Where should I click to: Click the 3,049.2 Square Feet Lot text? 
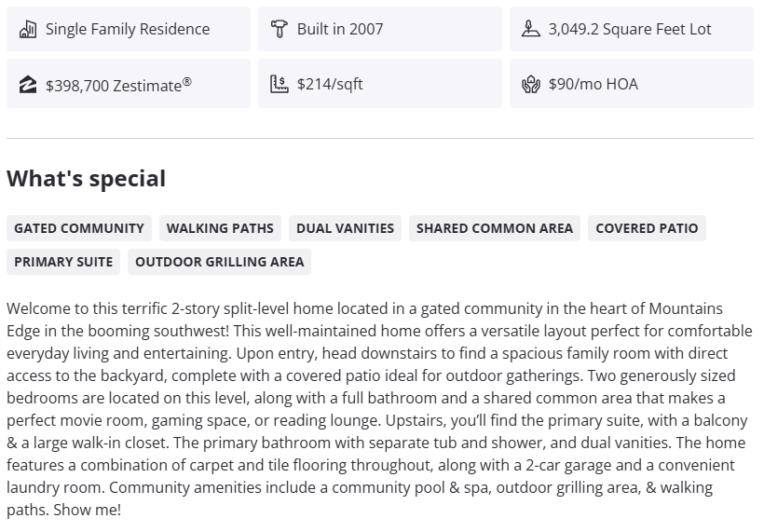(x=629, y=29)
